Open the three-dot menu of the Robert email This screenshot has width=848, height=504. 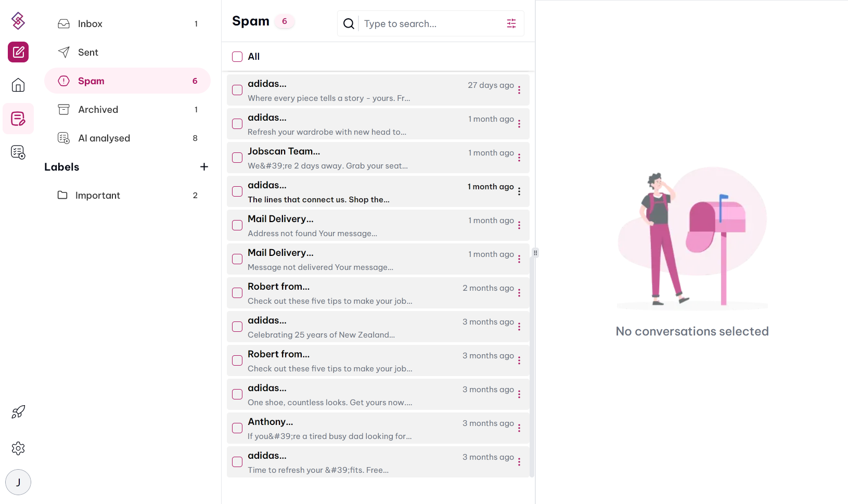pyautogui.click(x=519, y=293)
